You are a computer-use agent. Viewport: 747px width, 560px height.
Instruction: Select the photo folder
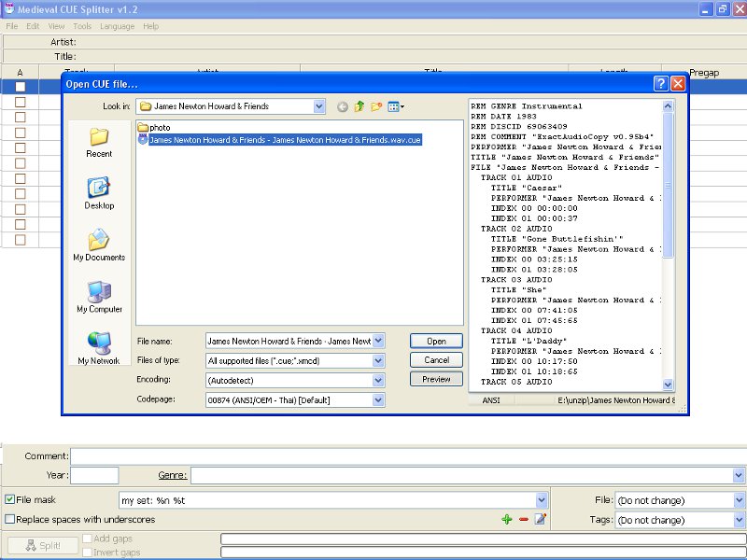point(154,128)
